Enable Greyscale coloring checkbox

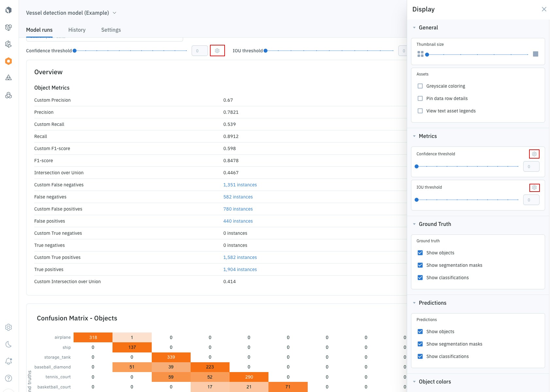(420, 86)
